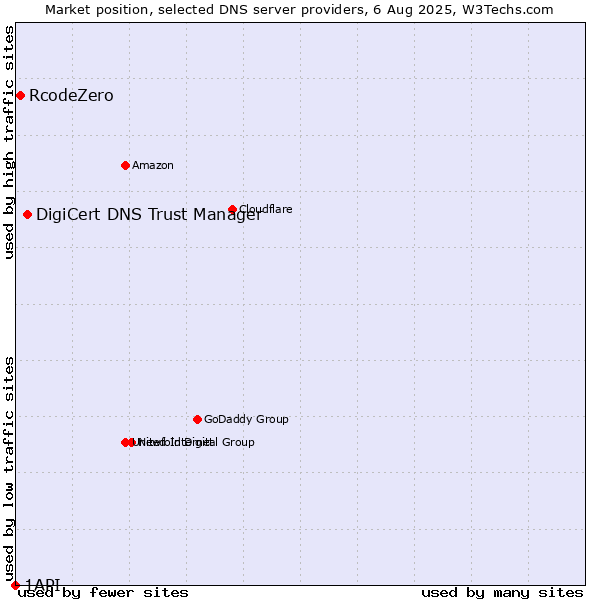600x600 pixels.
Task: Select the 'DigiCert DNS Trust Manager' label
Action: (x=149, y=214)
